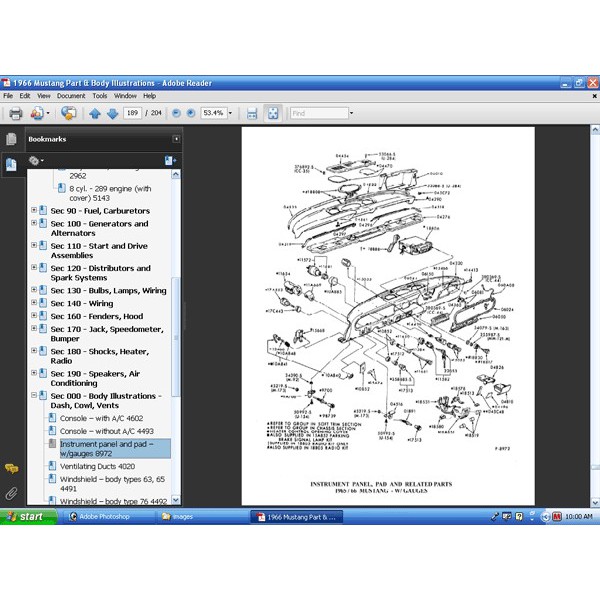Collapse Sec 000 - Body Illustrations bookmark

34,395
